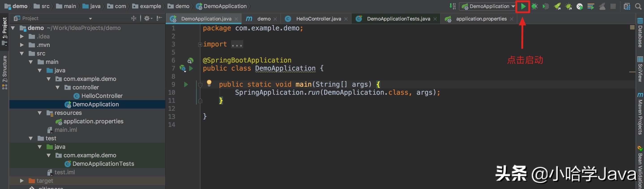Toggle the SciView tool window
Viewport: 644px width, 189px height.
tap(640, 69)
